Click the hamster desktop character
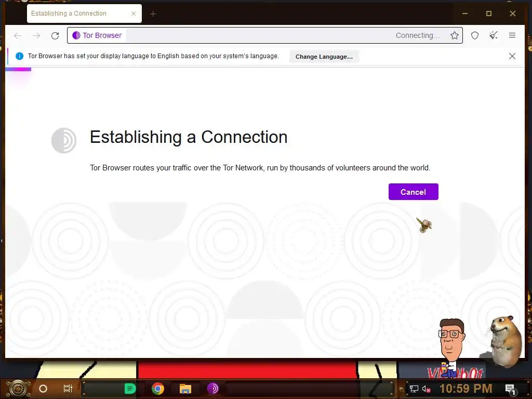Viewport: 532px width, 399px height. click(505, 341)
